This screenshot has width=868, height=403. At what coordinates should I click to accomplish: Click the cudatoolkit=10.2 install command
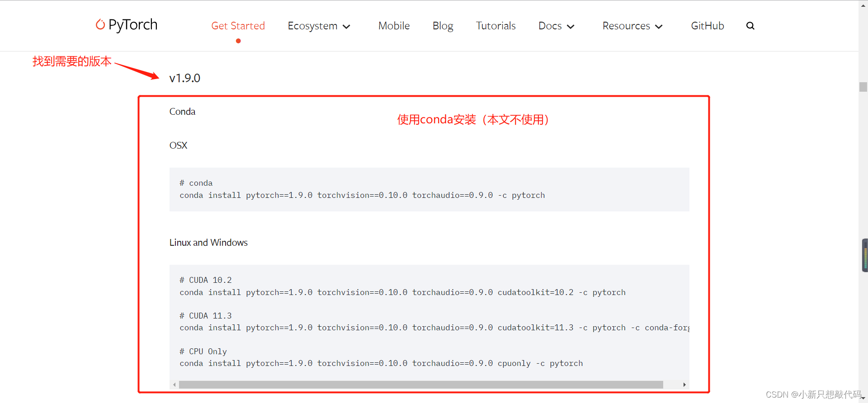402,292
